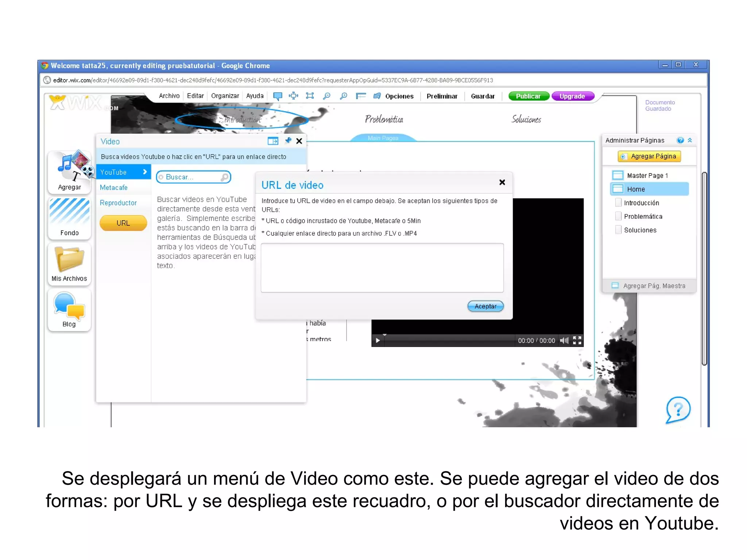Click the Introduction site menu item
Viewport: 747px width, 560px height.
coord(243,119)
